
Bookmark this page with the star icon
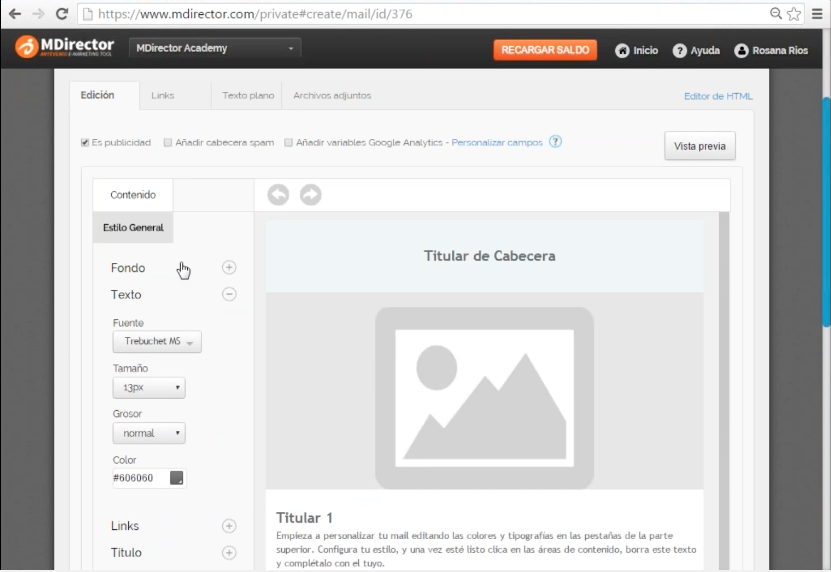794,14
